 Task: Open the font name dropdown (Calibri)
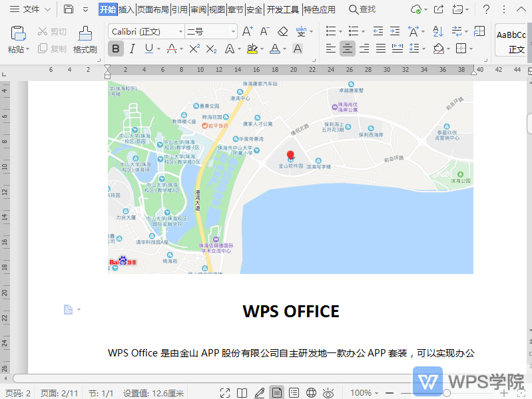point(181,32)
